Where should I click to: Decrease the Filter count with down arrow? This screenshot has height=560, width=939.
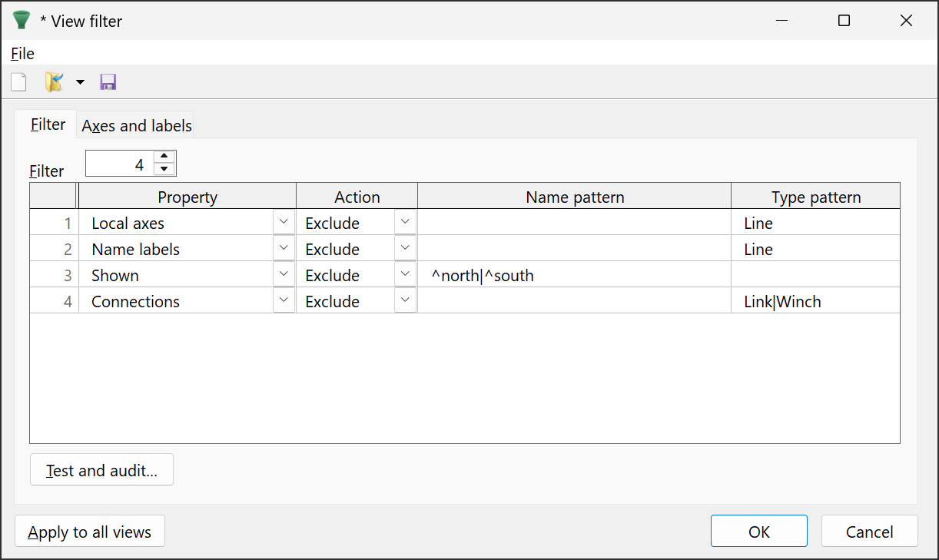pos(164,169)
